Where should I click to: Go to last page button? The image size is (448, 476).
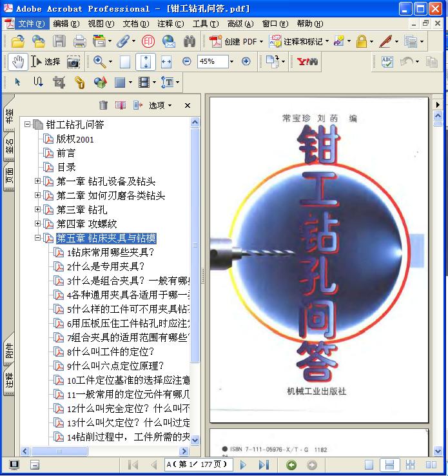pyautogui.click(x=264, y=465)
